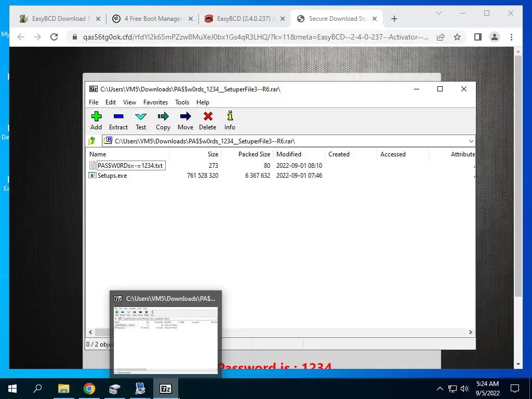Bookmark this page with the star icon
This screenshot has height=399, width=532.
[x=457, y=37]
